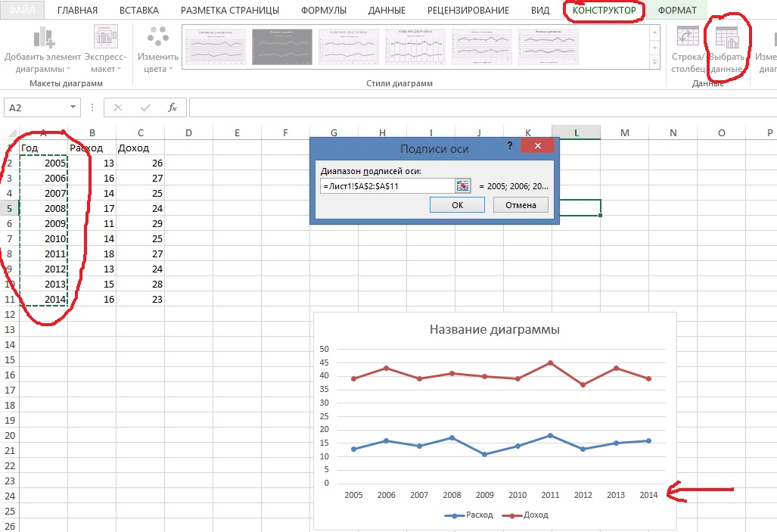
Task: Click the axis label range field
Action: (x=387, y=186)
